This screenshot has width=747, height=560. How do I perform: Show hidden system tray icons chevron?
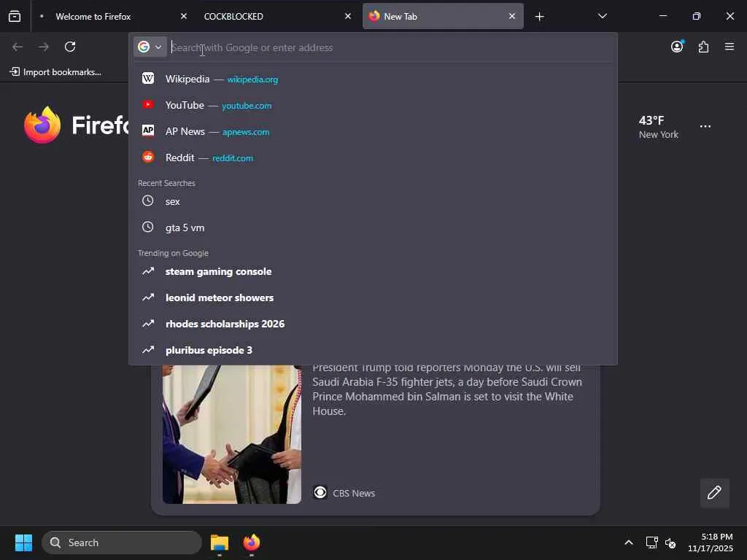629,542
